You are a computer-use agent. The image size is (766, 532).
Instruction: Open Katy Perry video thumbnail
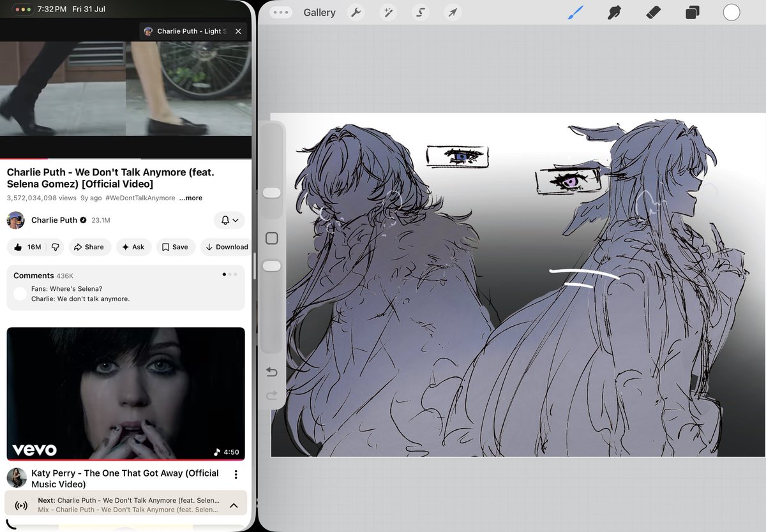[126, 394]
